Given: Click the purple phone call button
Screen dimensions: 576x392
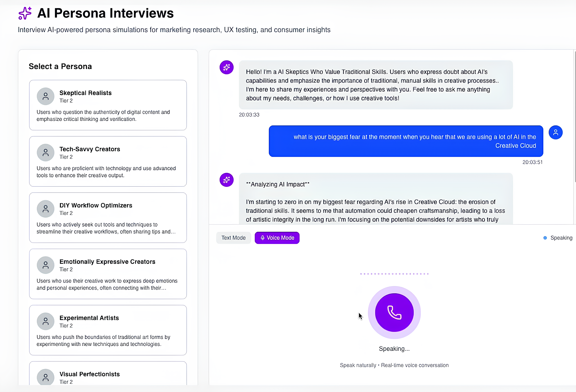Looking at the screenshot, I should coord(394,312).
